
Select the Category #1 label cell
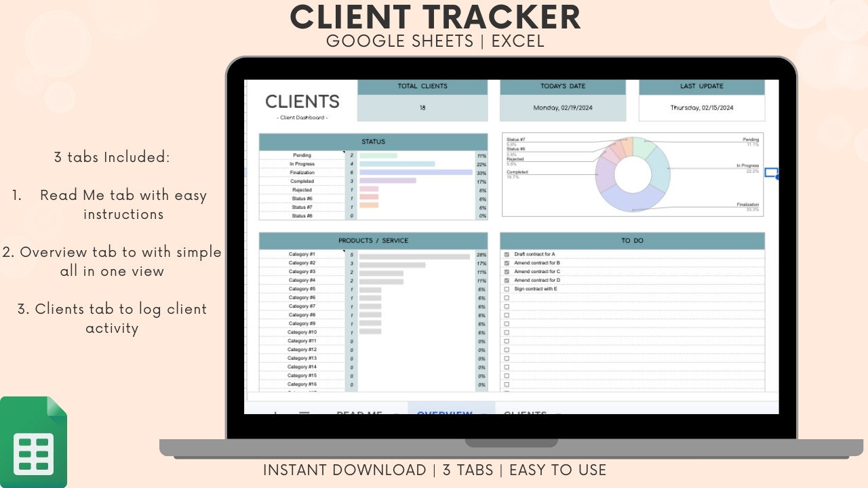(x=302, y=254)
